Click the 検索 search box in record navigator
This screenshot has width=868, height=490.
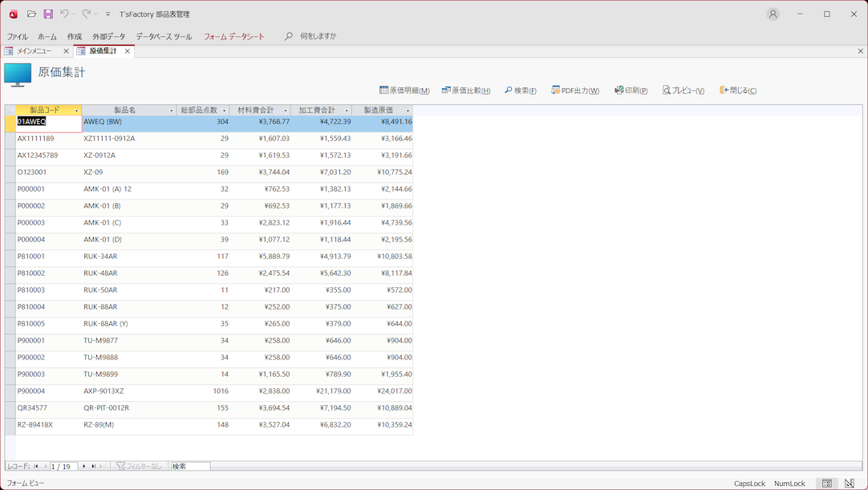tap(190, 466)
